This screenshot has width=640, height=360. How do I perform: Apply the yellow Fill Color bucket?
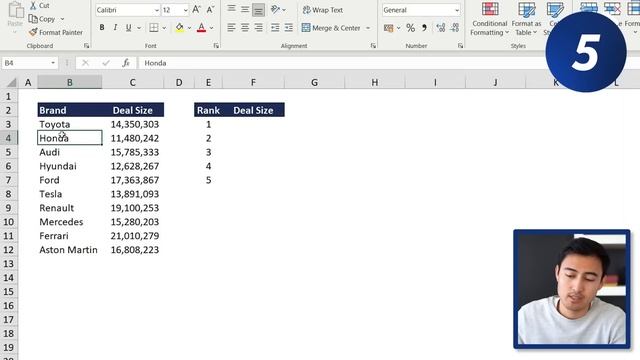179,28
